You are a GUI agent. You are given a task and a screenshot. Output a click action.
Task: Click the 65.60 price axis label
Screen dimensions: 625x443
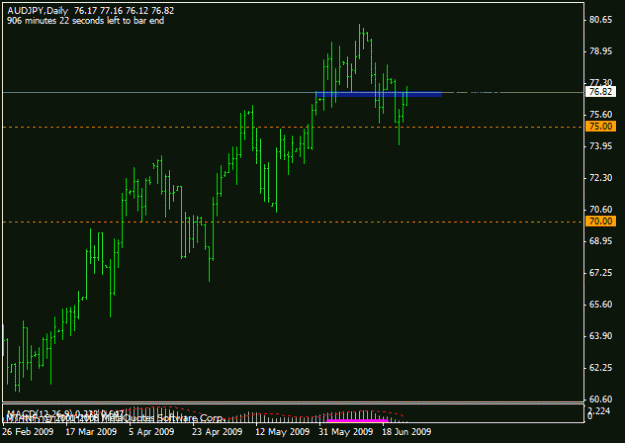click(600, 305)
